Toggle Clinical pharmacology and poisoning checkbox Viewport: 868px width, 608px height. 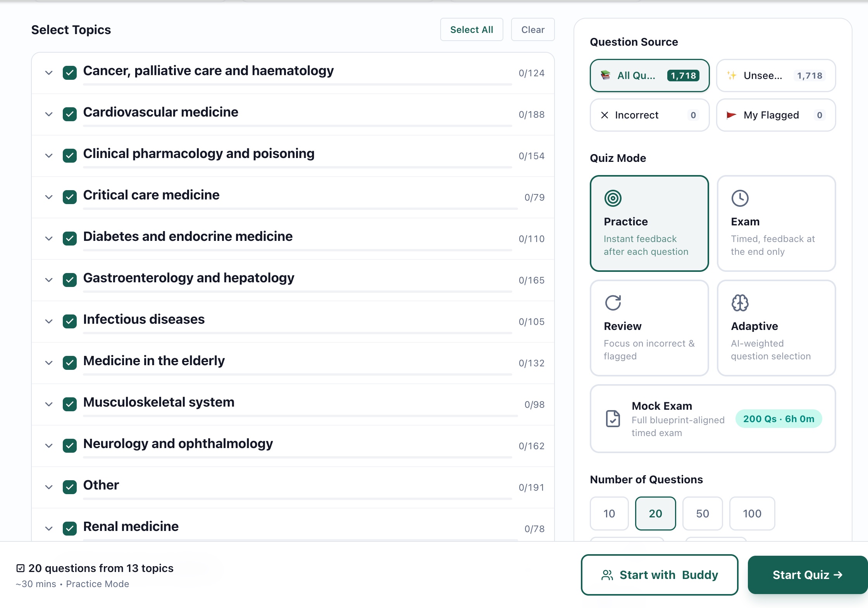pyautogui.click(x=70, y=156)
